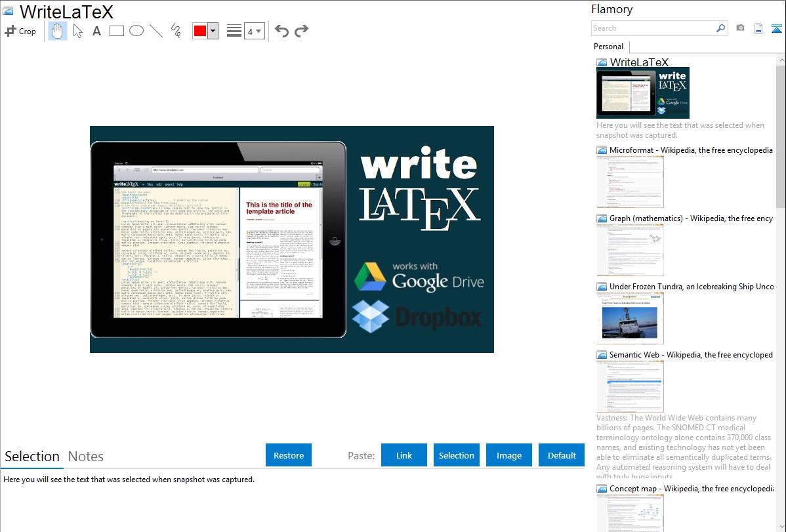The width and height of the screenshot is (786, 532).
Task: Click the sidebar vertical scrollbar thumb
Action: pyautogui.click(x=781, y=135)
